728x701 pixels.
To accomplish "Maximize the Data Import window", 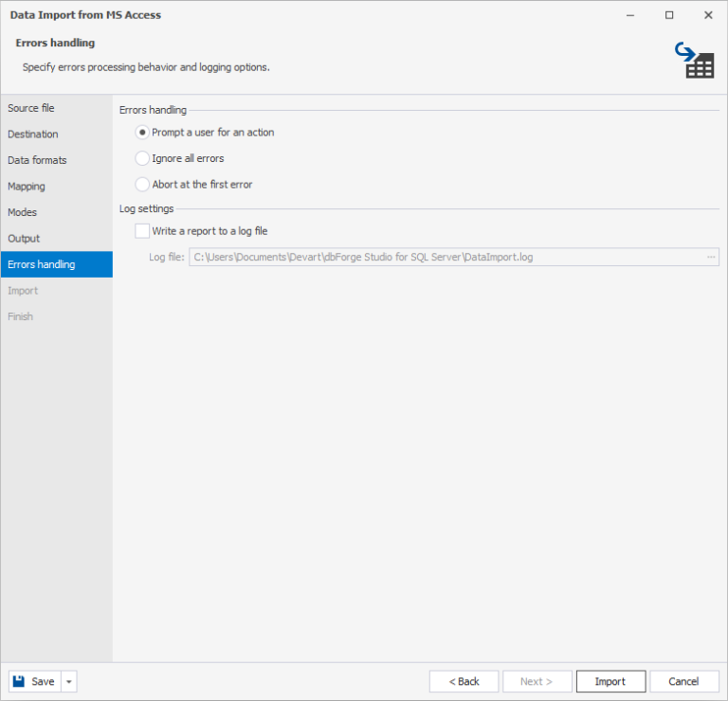I will (669, 15).
